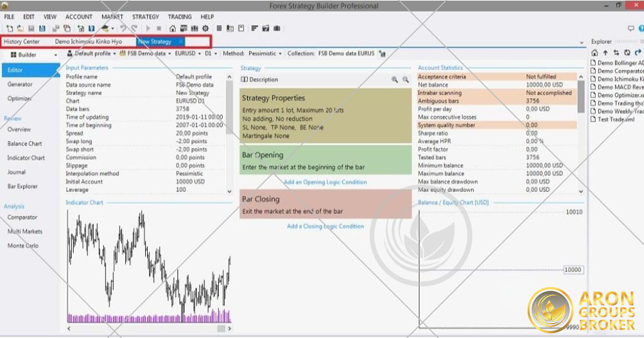
Task: Open the HELP menu
Action: pos(207,17)
